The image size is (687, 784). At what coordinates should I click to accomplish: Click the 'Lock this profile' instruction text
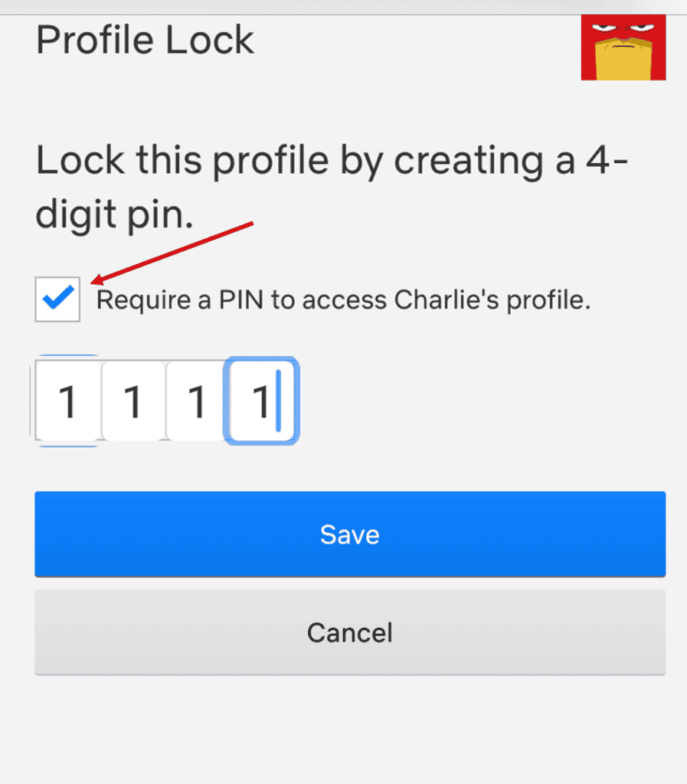tap(332, 187)
